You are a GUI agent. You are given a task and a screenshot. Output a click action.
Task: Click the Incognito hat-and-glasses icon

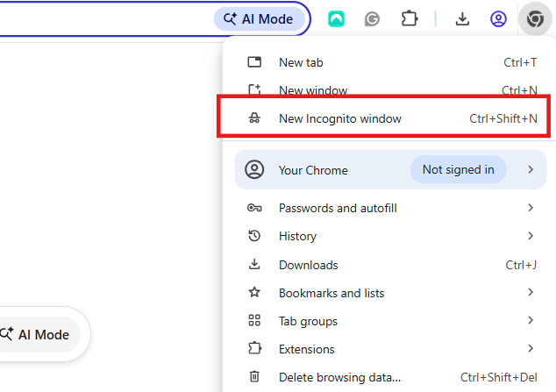point(254,118)
